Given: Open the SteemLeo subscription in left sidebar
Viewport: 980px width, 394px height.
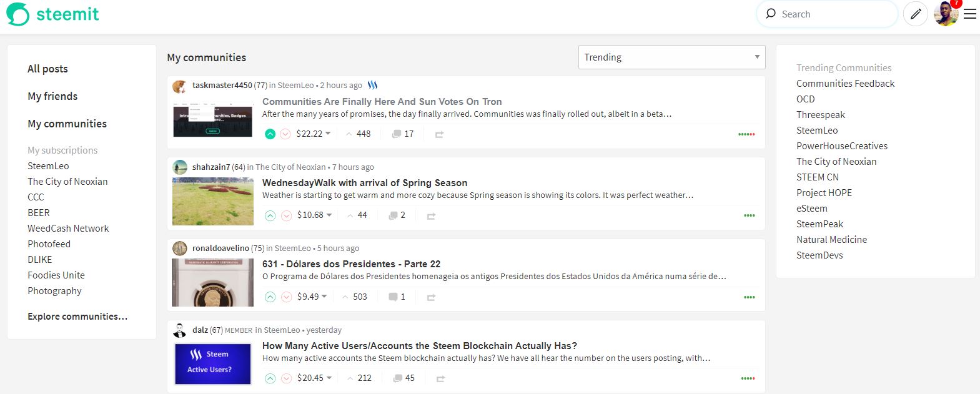Looking at the screenshot, I should (48, 166).
